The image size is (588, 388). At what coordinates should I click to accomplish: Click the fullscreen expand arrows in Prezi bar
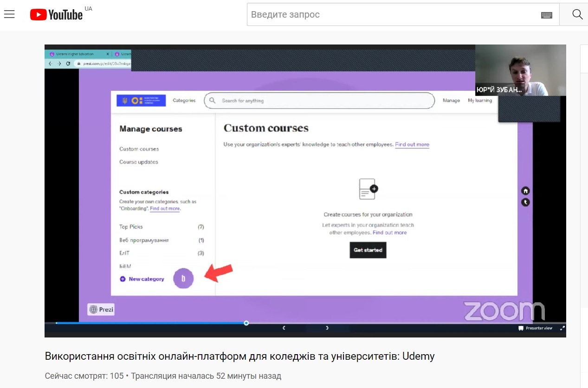(562, 328)
